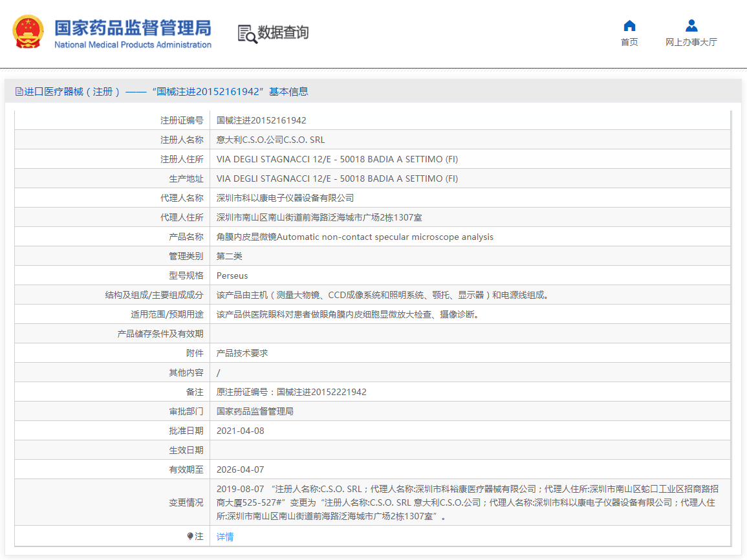
Task: Click the registrant name C.S.O. SRL value
Action: tap(270, 140)
